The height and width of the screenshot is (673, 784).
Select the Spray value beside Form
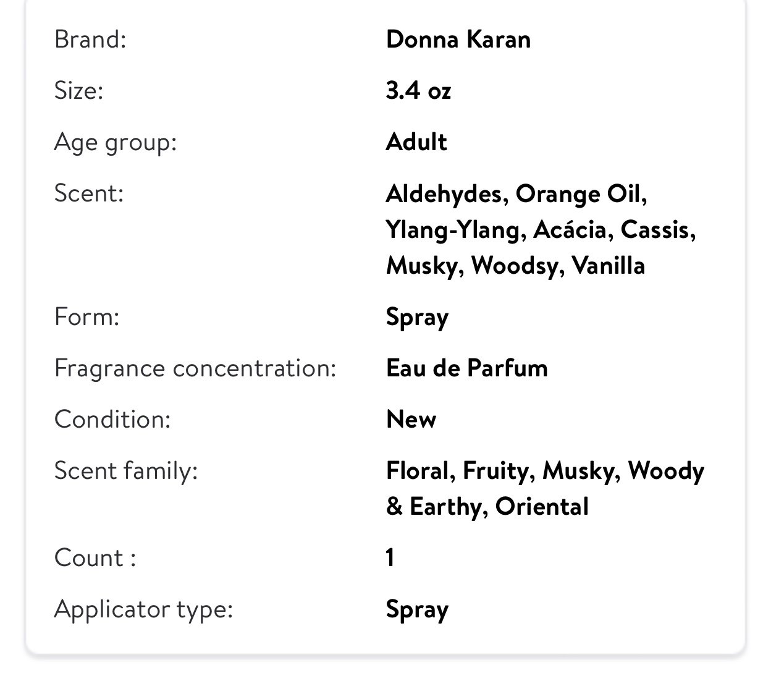418,318
